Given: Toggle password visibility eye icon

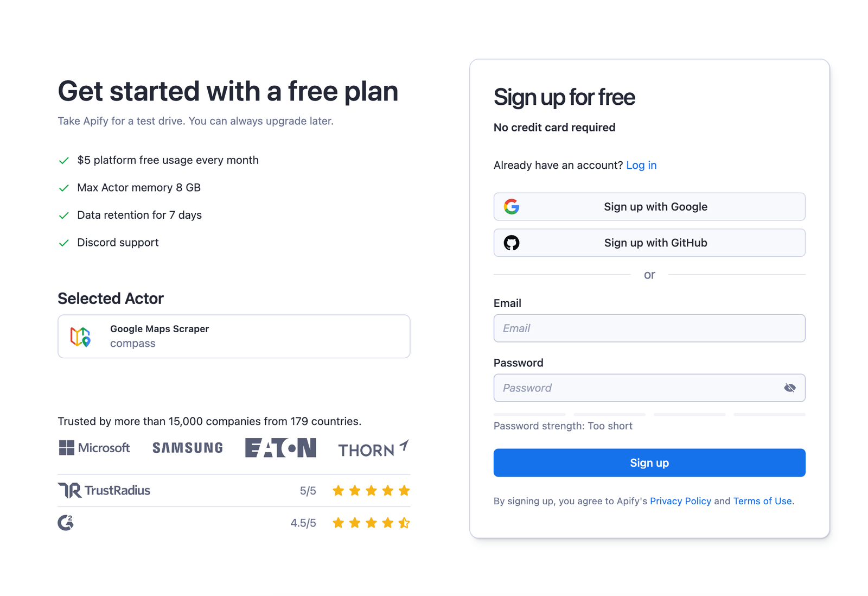Looking at the screenshot, I should click(790, 388).
